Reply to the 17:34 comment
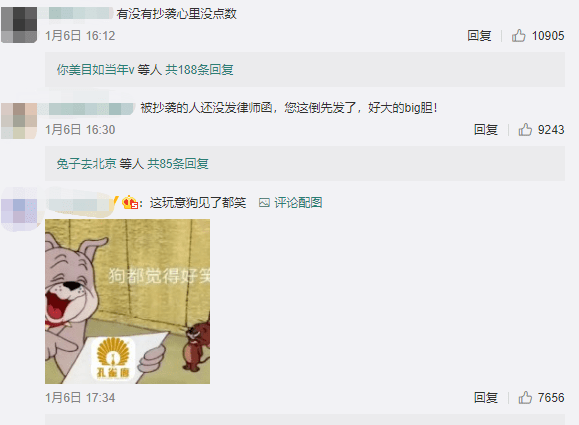 486,398
